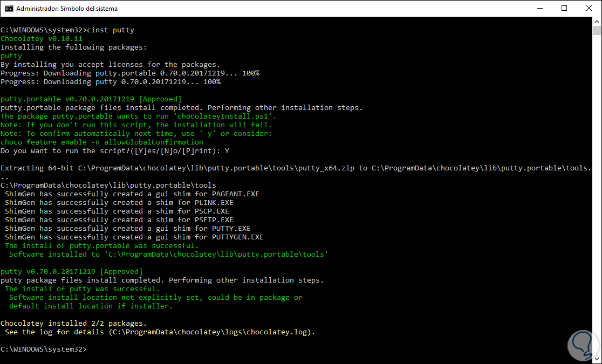Click the 'Extracting 64-bit' line
The image size is (602, 364).
296,168
